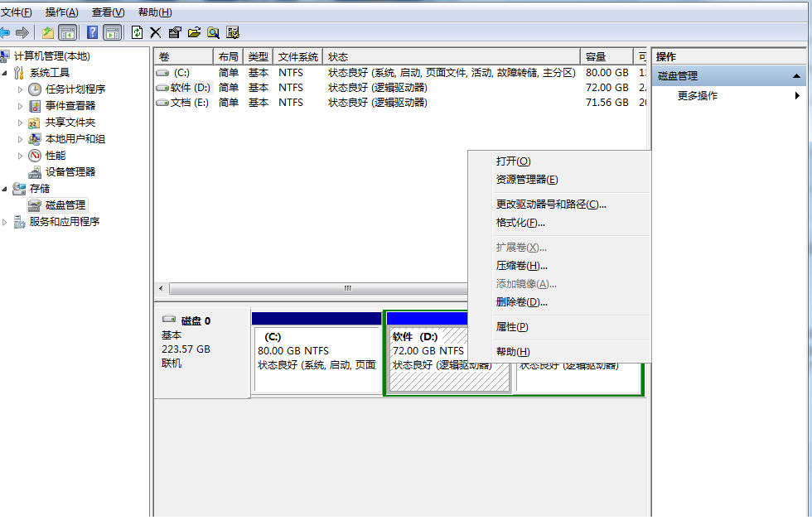Expand the 共享文件夹 node triangle
This screenshot has height=520, width=812.
coord(20,123)
